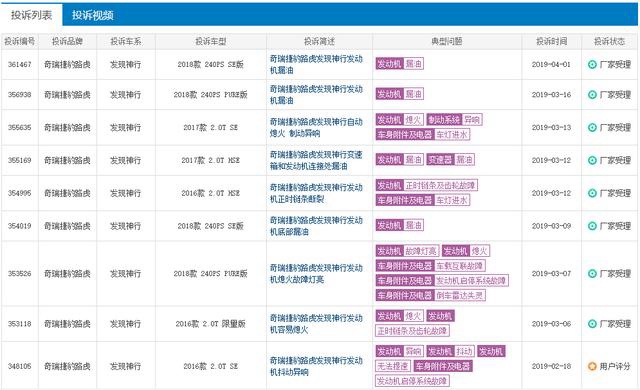
Task: Switch to the 投诉视频 tab
Action: (93, 15)
